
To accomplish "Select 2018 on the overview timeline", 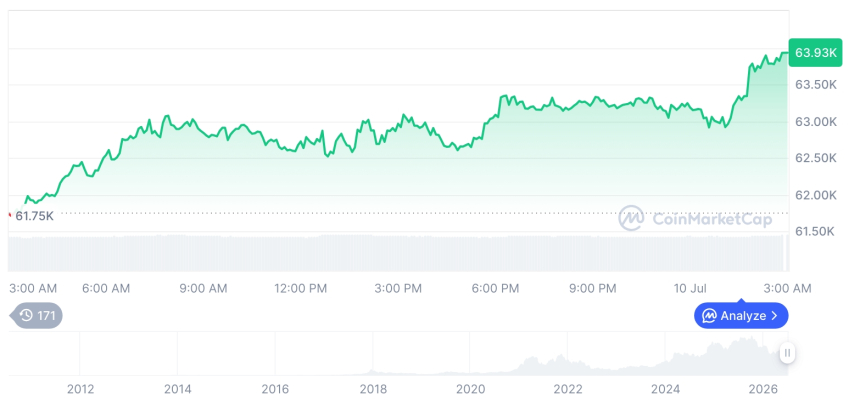I will click(373, 389).
